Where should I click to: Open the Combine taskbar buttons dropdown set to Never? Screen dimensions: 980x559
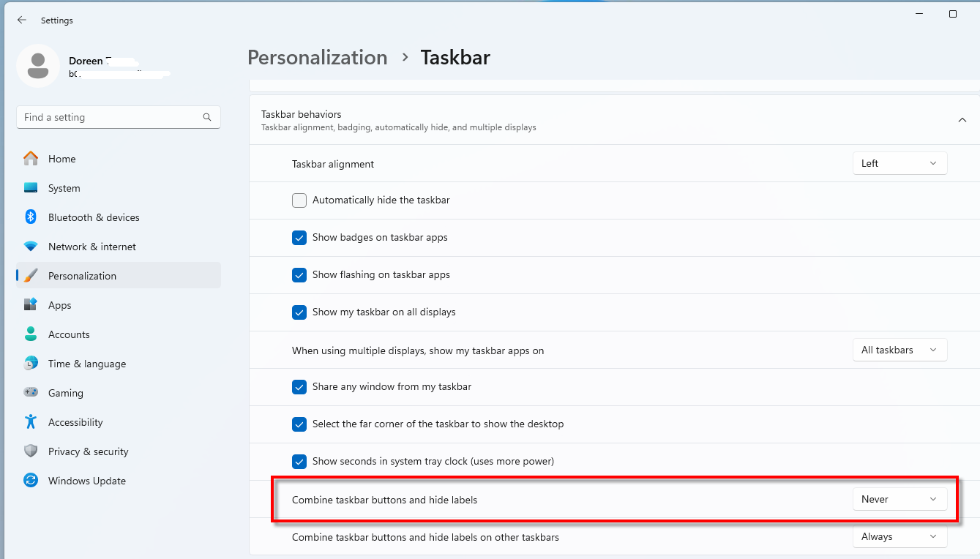coord(899,498)
